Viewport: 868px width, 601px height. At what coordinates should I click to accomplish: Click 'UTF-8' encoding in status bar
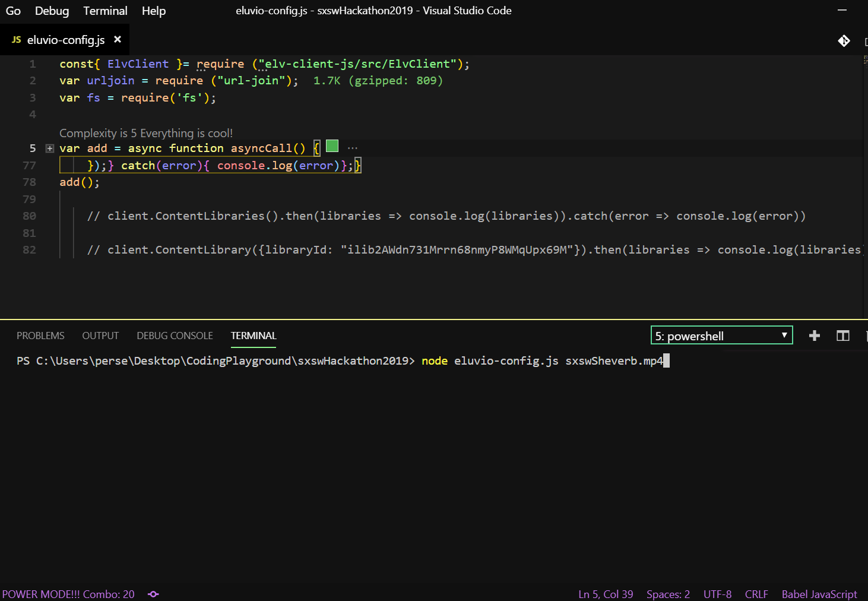tap(717, 594)
